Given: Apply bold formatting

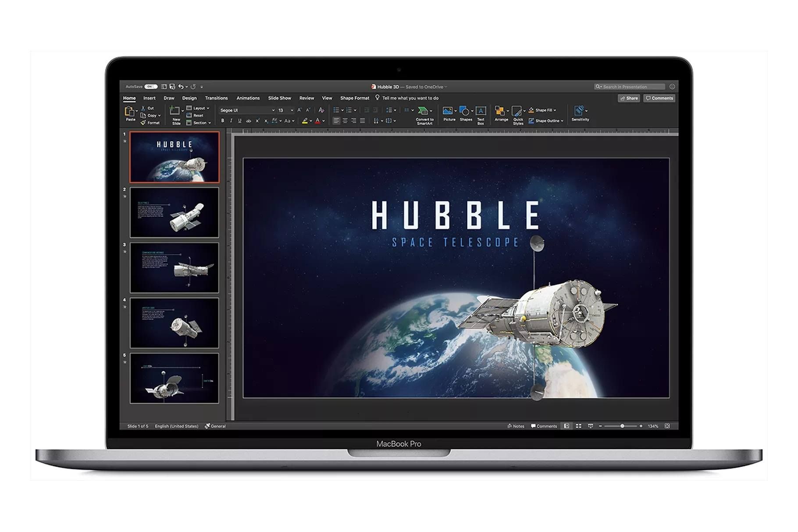Looking at the screenshot, I should click(222, 119).
